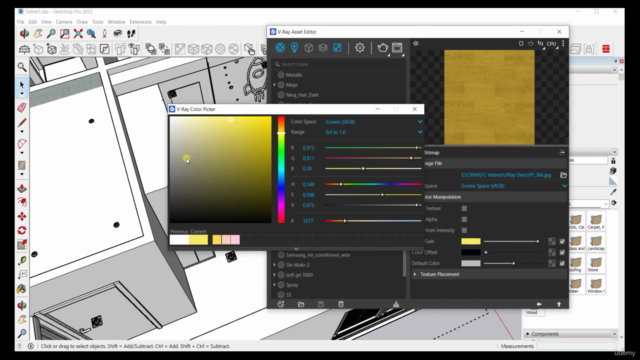Expand the Components tray panel
Image resolution: width=640 pixels, height=360 pixels.
528,334
